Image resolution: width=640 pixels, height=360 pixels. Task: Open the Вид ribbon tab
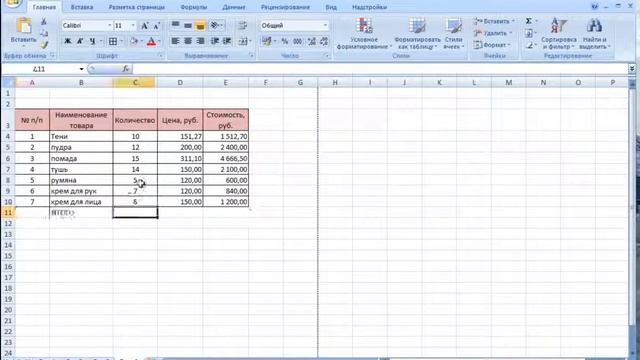click(331, 7)
